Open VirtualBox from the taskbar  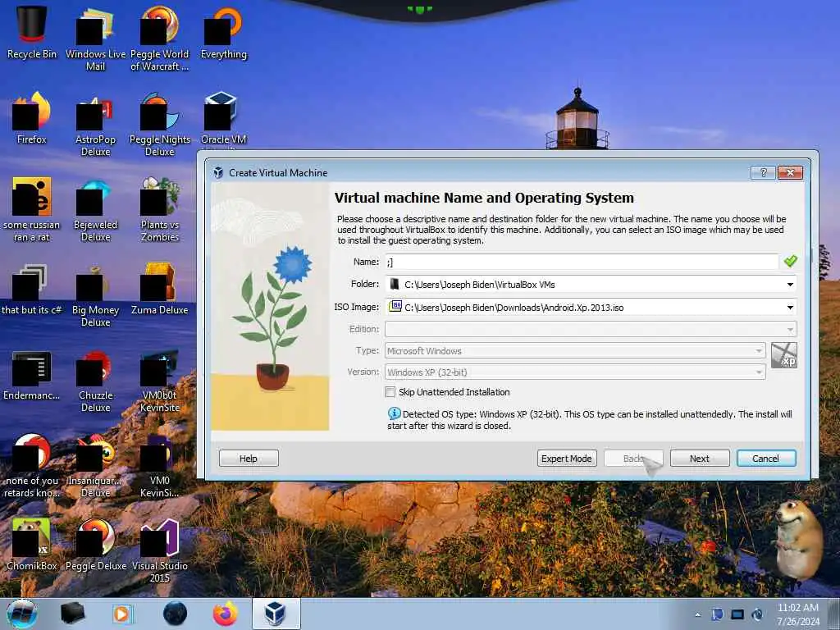276,614
